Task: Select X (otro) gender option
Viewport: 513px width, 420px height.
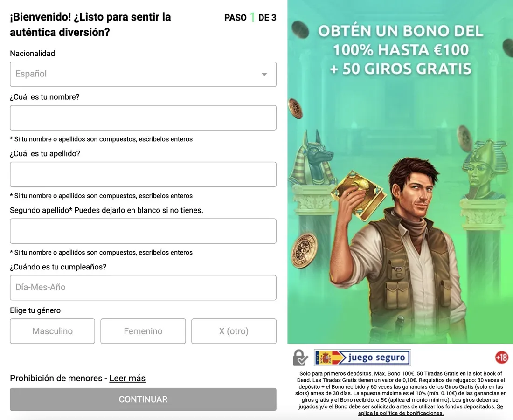Action: [x=234, y=331]
